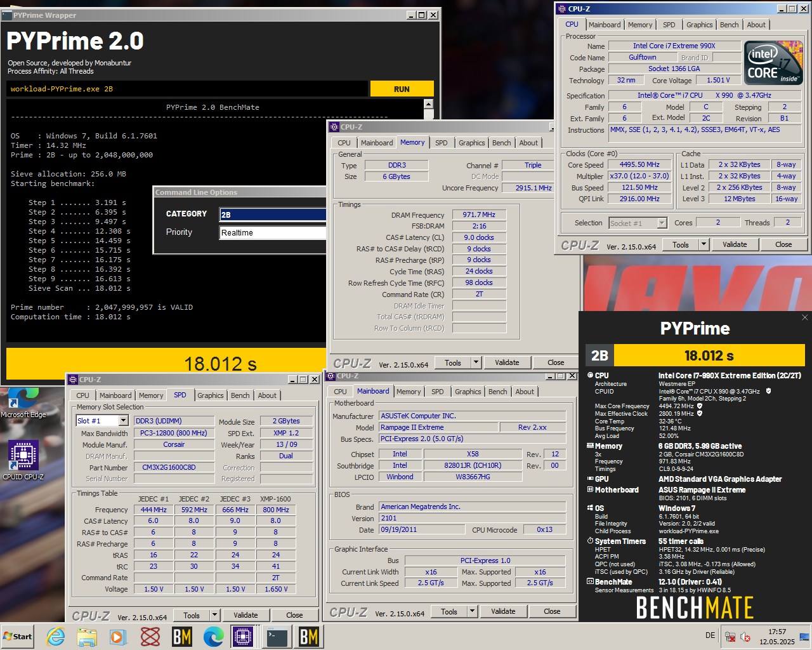Viewport: 812px width, 650px height.
Task: Open the CATEGORY combo box showing 2B
Action: coord(272,215)
